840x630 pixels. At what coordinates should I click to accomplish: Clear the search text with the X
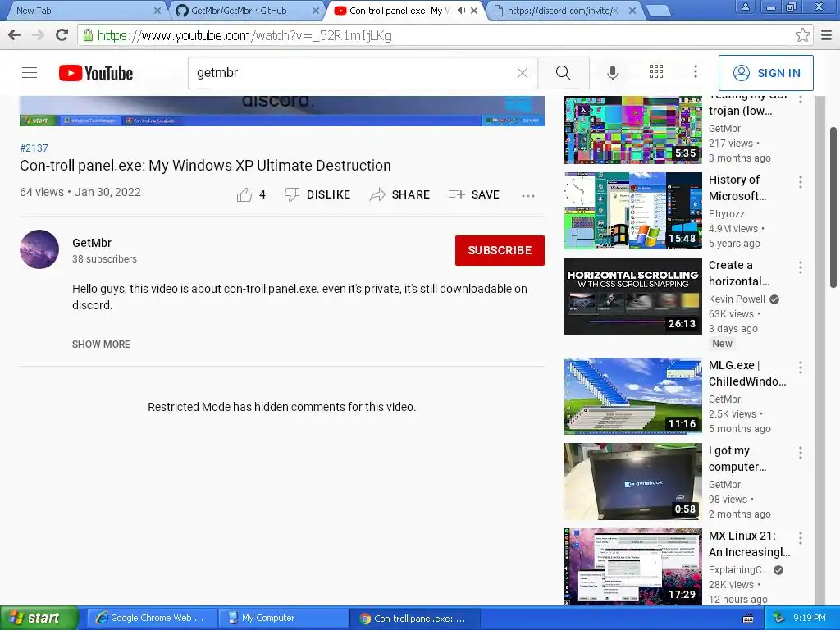(x=523, y=73)
